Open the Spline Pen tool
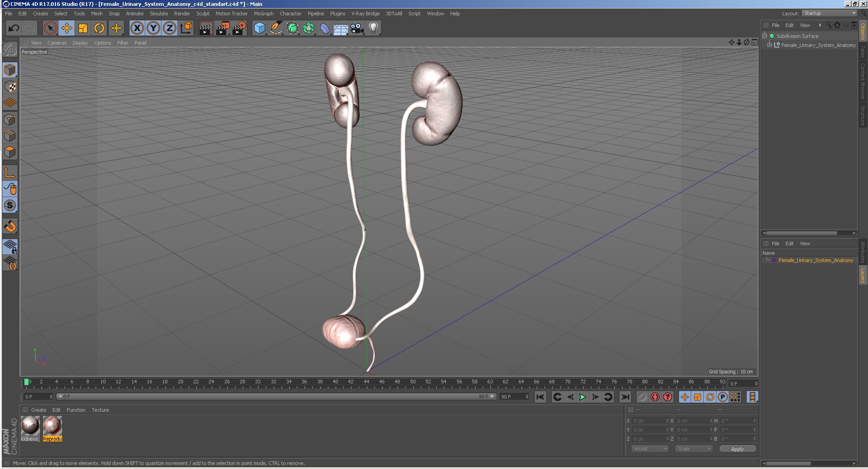Screen dimensions: 868x469 [276, 28]
